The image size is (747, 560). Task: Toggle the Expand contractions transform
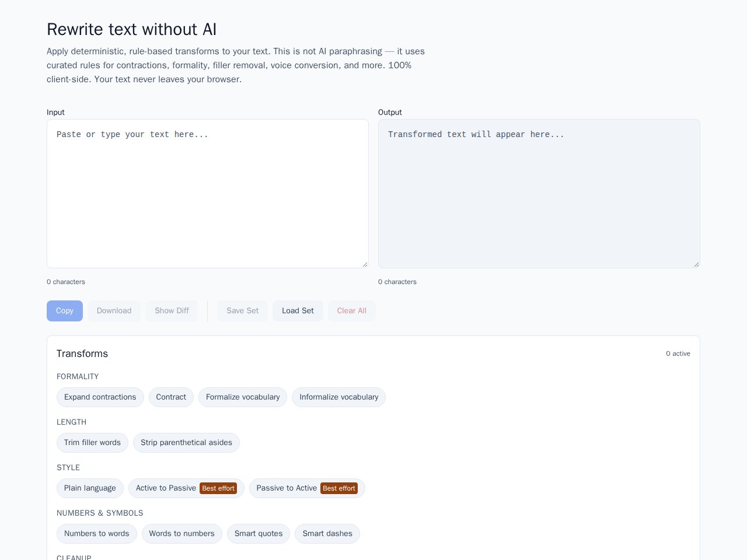pos(100,397)
